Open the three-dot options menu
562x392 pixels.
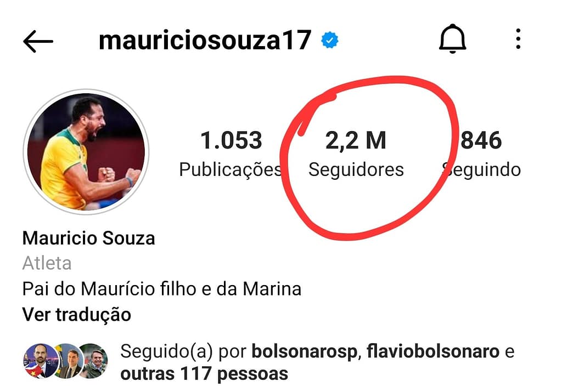click(x=518, y=39)
